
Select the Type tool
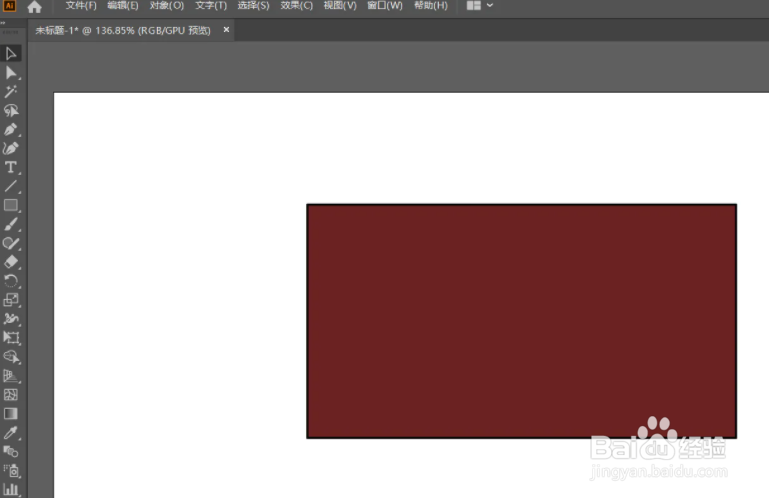click(x=11, y=167)
